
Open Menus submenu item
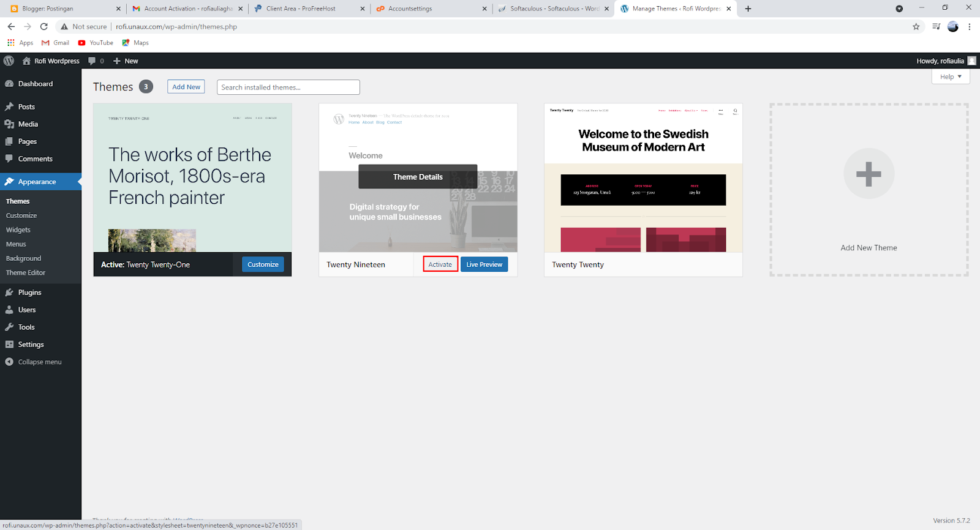coord(16,244)
